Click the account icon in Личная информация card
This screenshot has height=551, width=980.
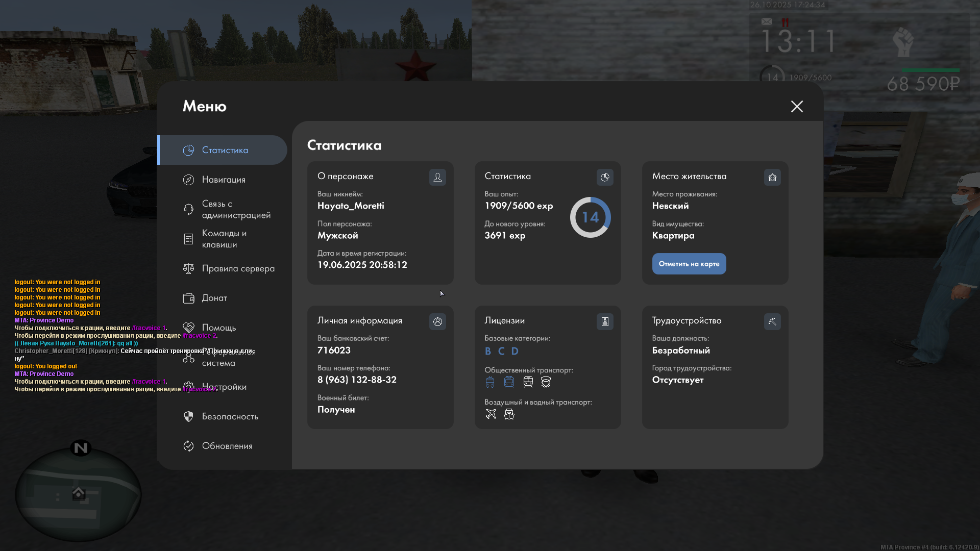coord(437,321)
